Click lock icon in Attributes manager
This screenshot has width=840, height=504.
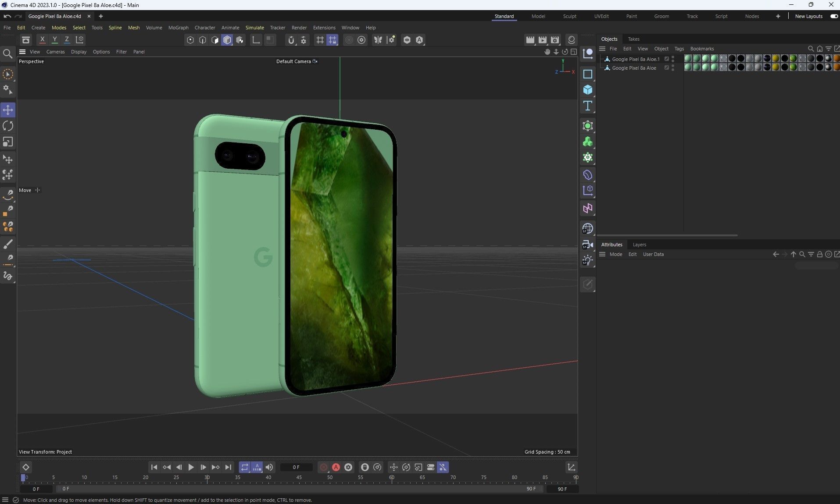(819, 254)
